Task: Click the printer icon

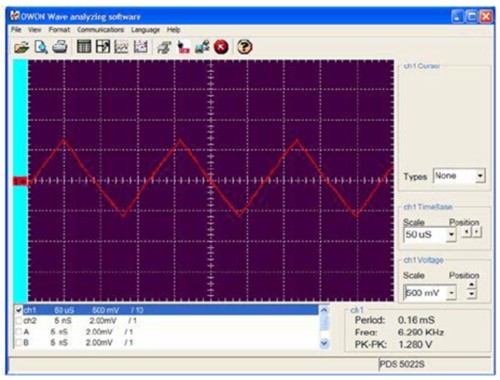Action: (x=60, y=47)
